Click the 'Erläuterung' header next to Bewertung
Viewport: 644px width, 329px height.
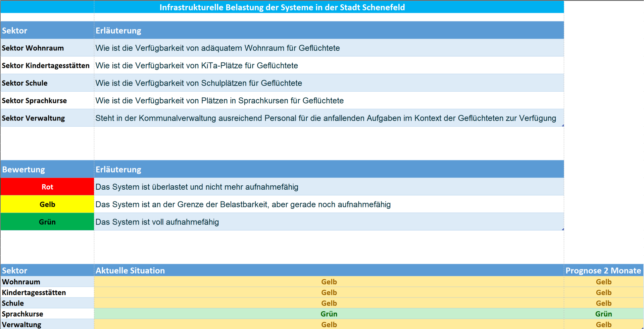(x=329, y=169)
